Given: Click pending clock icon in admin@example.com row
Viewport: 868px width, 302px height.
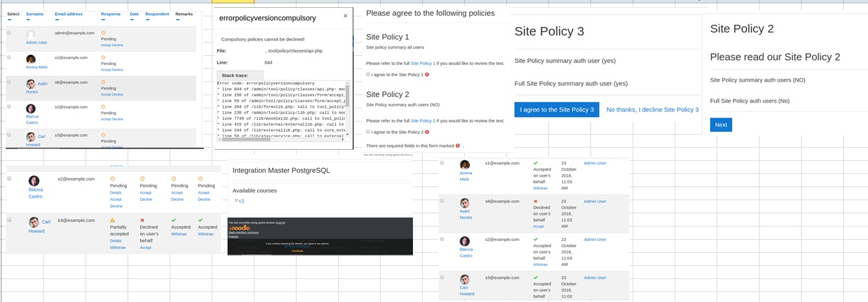Looking at the screenshot, I should [x=103, y=32].
